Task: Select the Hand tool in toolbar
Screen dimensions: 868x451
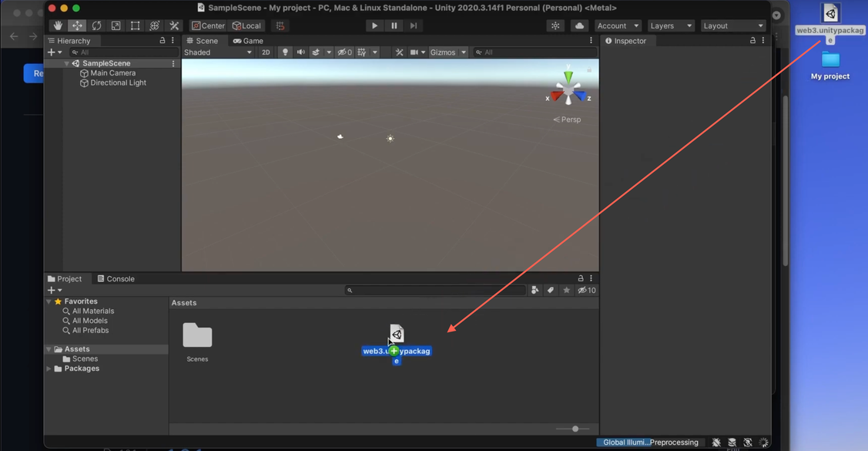Action: [58, 25]
